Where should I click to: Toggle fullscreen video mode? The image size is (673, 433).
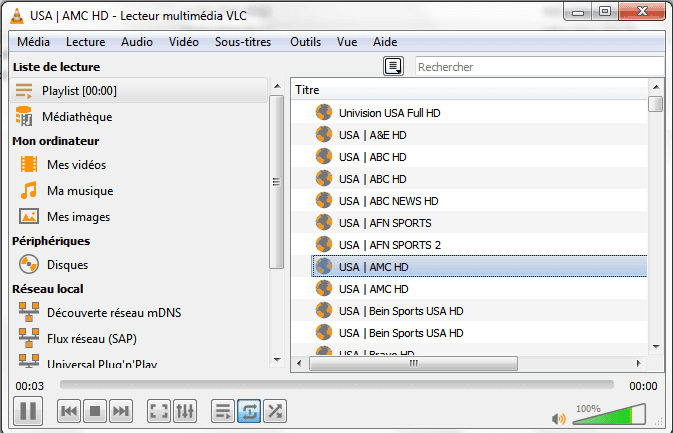coord(159,411)
